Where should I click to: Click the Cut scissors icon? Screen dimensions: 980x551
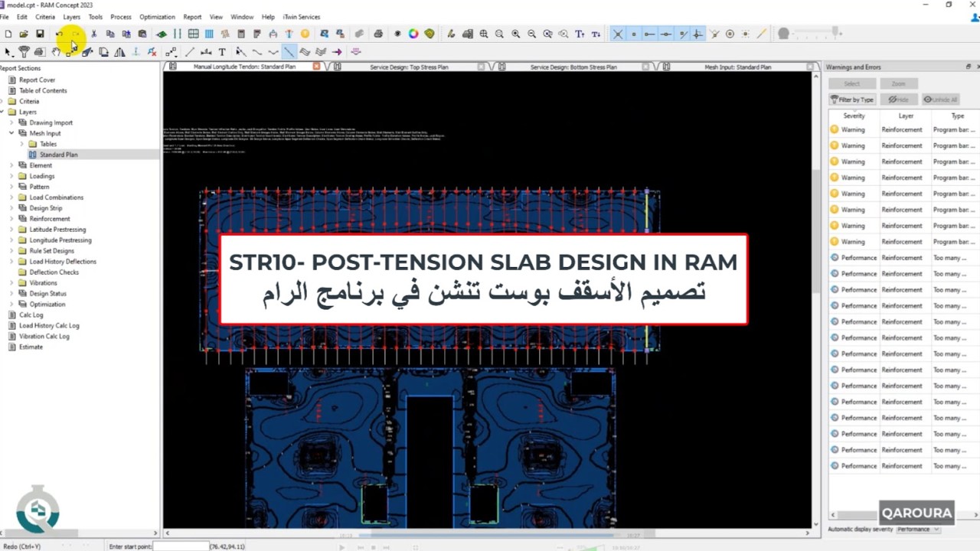click(x=93, y=34)
